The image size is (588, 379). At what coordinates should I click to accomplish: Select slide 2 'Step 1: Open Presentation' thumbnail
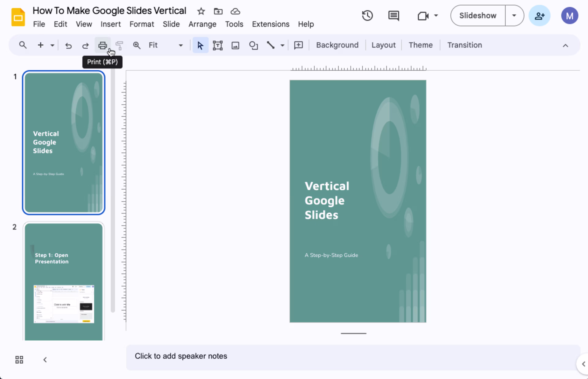point(64,281)
